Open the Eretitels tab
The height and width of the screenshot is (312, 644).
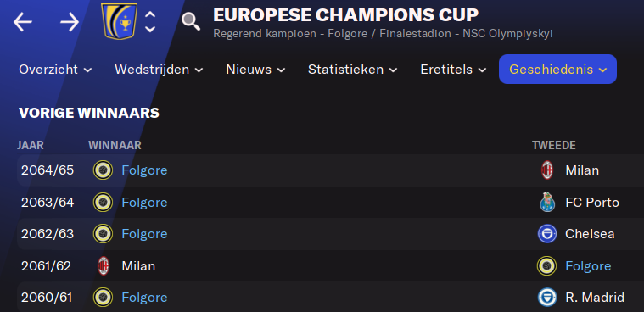(453, 70)
